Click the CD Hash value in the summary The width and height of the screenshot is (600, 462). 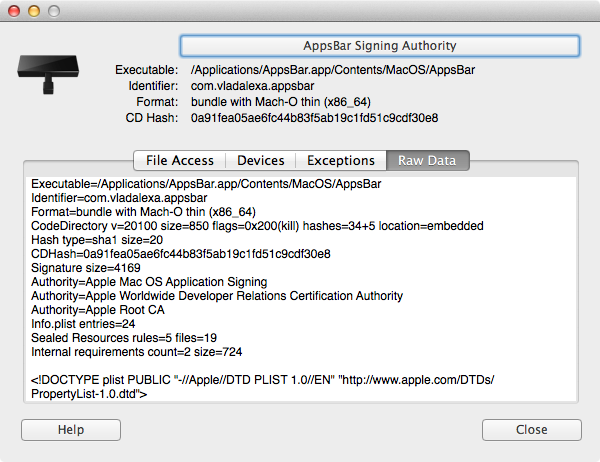[x=314, y=117]
